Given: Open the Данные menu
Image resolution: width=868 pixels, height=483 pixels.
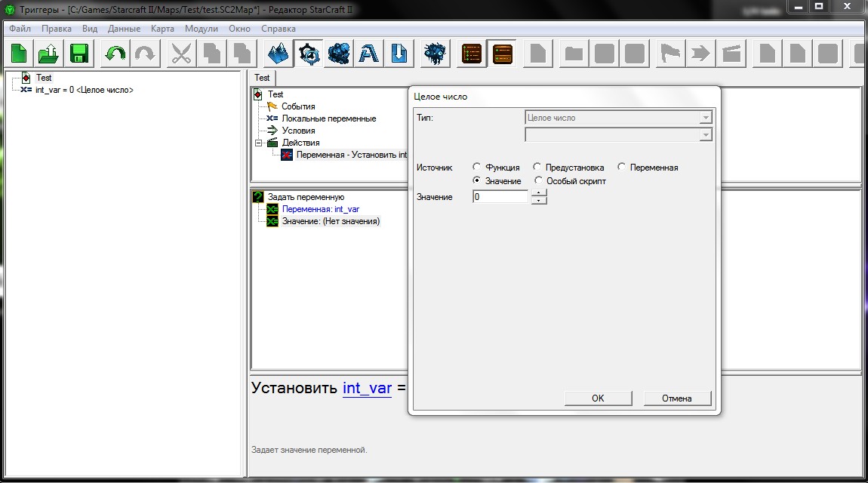Looking at the screenshot, I should pos(124,28).
